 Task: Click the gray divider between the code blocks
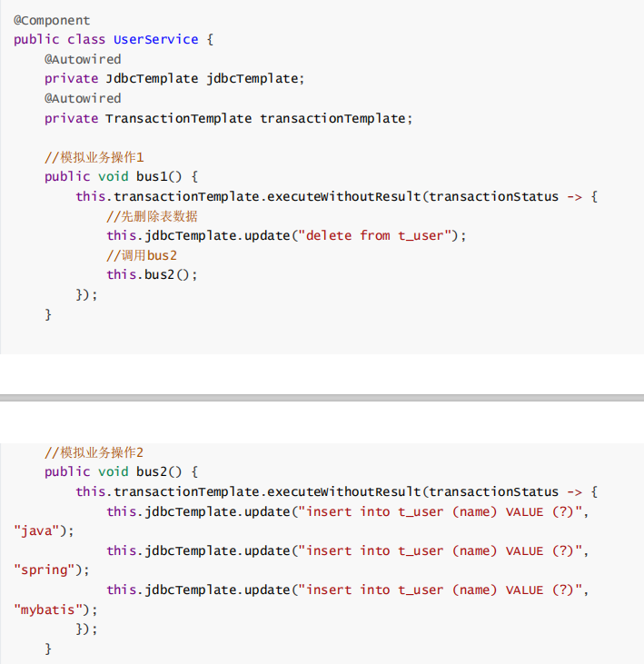322,398
